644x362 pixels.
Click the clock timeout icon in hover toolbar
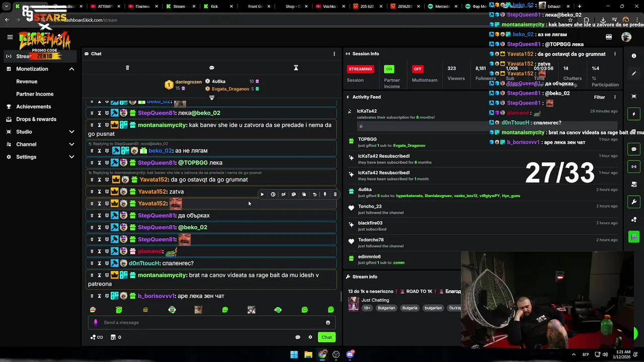pyautogui.click(x=273, y=195)
